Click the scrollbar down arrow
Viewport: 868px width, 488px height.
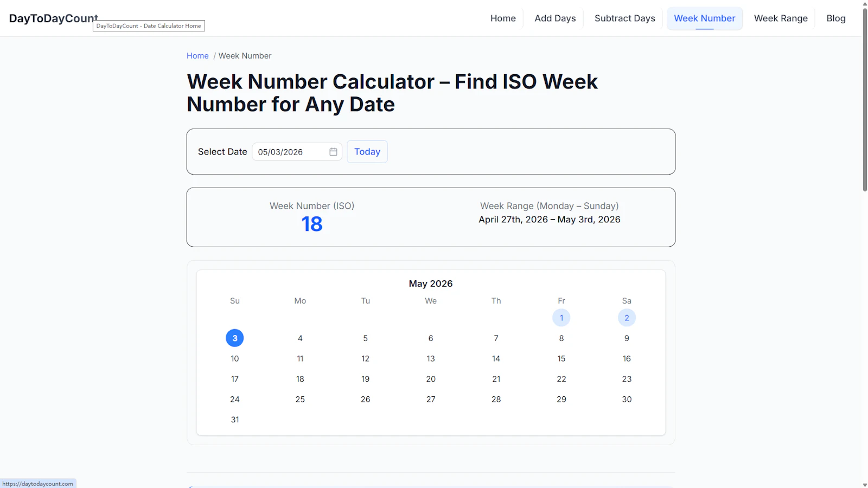[865, 485]
